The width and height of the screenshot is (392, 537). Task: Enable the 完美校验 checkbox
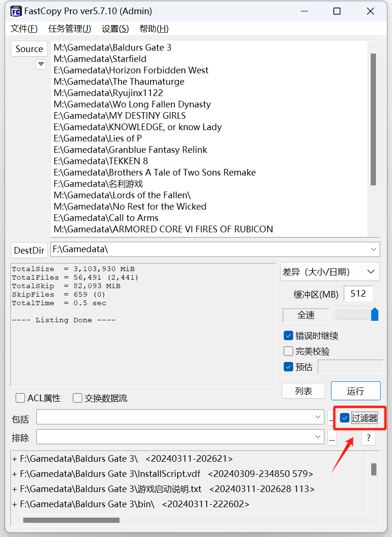click(288, 351)
